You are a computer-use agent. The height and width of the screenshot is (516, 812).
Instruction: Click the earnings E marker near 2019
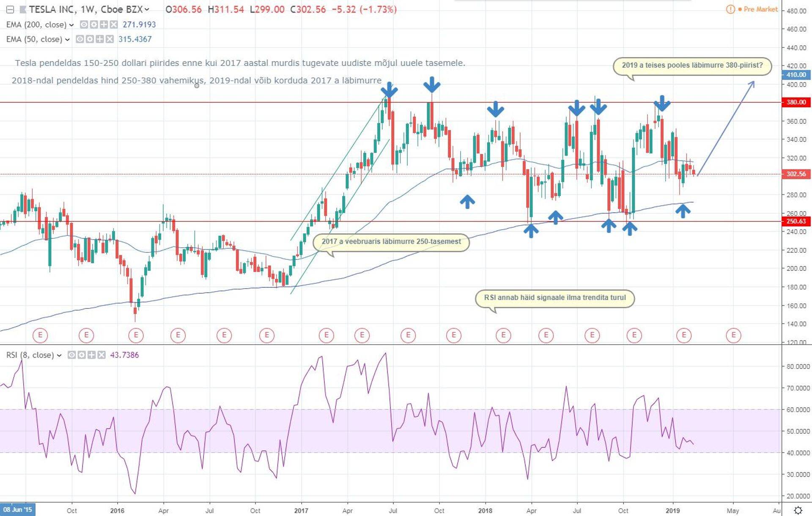pyautogui.click(x=683, y=336)
